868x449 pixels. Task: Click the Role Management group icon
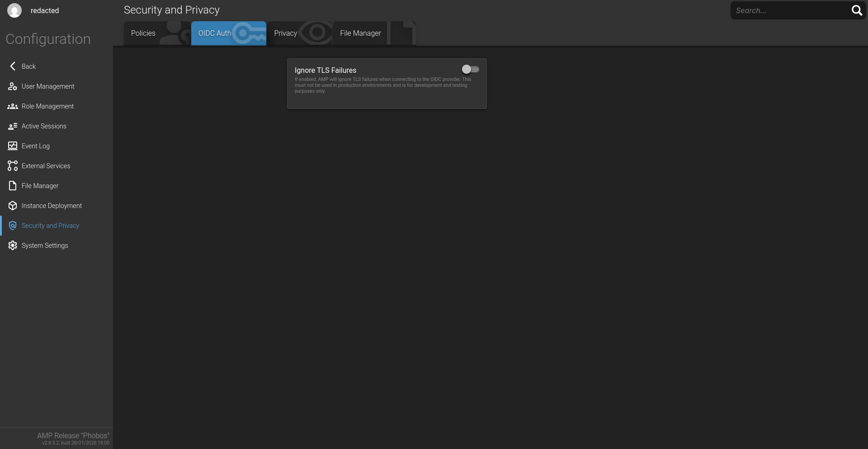pyautogui.click(x=13, y=106)
